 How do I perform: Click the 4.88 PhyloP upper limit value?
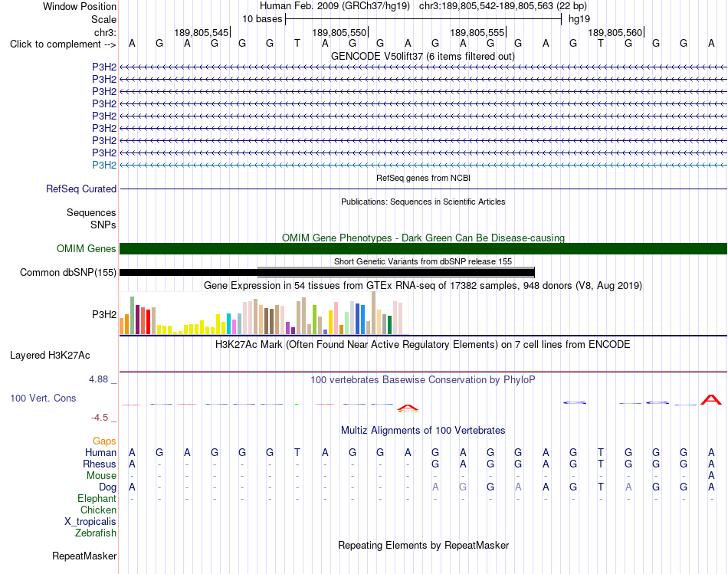(x=98, y=379)
